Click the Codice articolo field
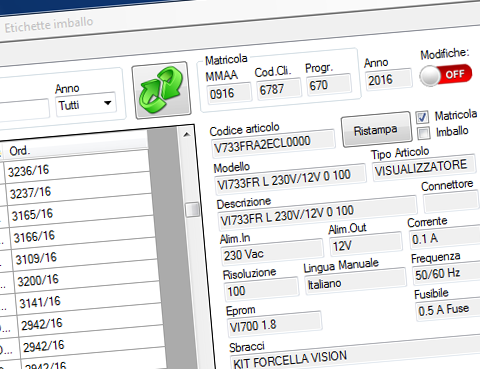This screenshot has width=480, height=369. [273, 144]
